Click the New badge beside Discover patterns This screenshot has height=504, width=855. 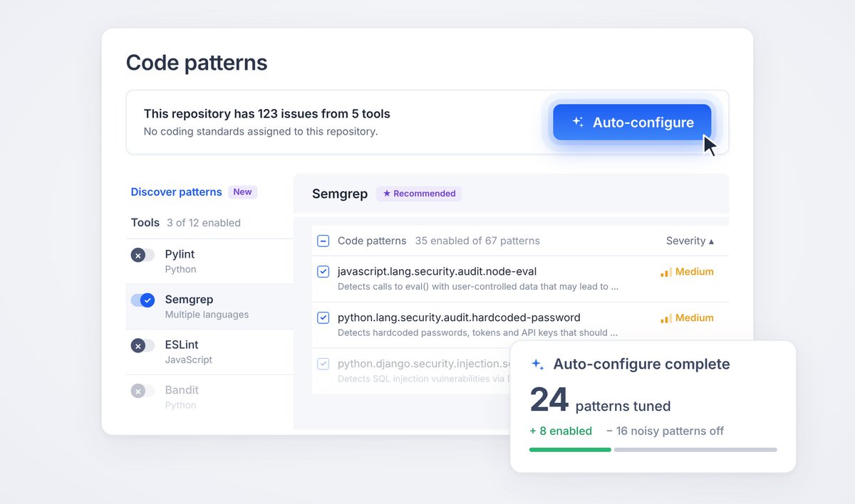click(x=242, y=191)
